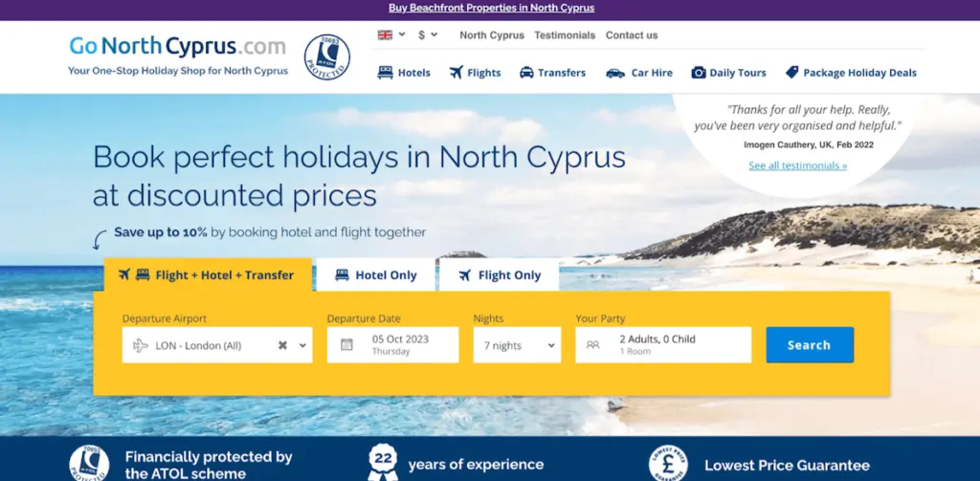Open the See all testimonials link
980x481 pixels.
coord(797,165)
